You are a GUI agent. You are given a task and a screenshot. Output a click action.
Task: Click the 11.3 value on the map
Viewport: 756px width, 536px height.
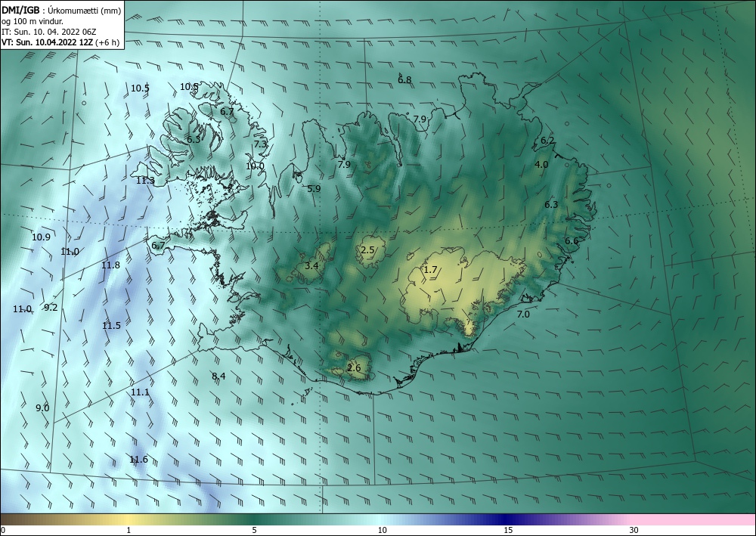[x=145, y=181]
